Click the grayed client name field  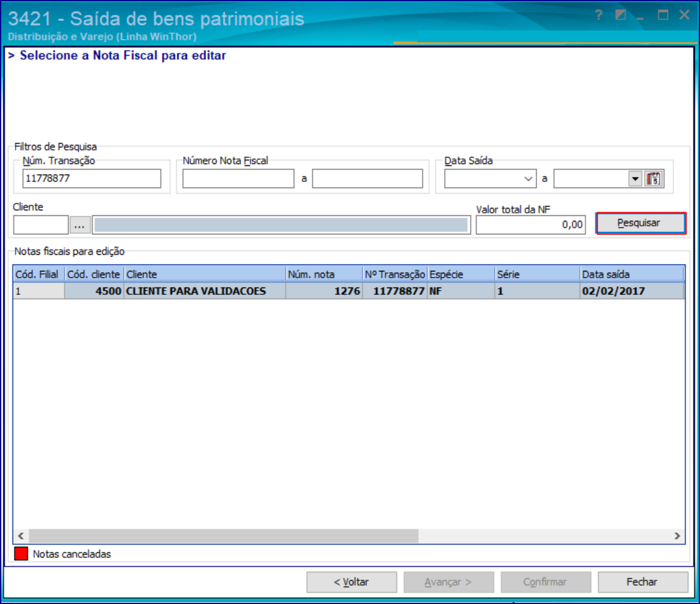tap(281, 225)
